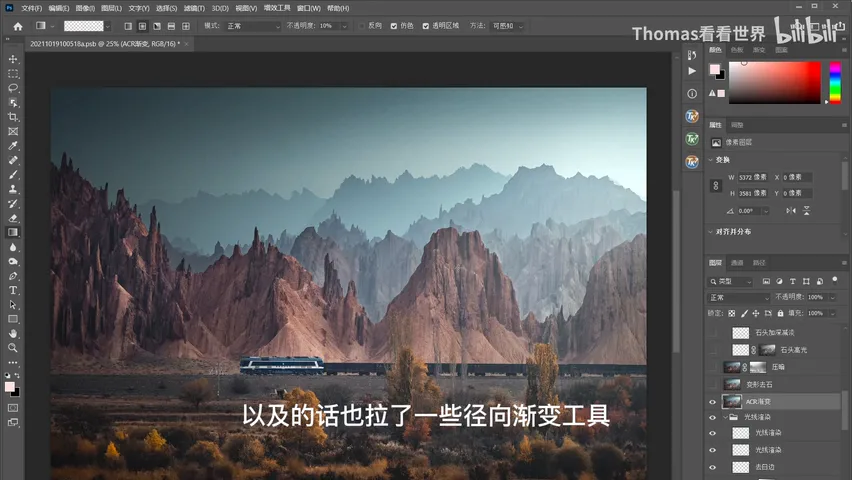This screenshot has width=852, height=480.
Task: Enable the 反向 reverse checkbox
Action: click(x=362, y=26)
